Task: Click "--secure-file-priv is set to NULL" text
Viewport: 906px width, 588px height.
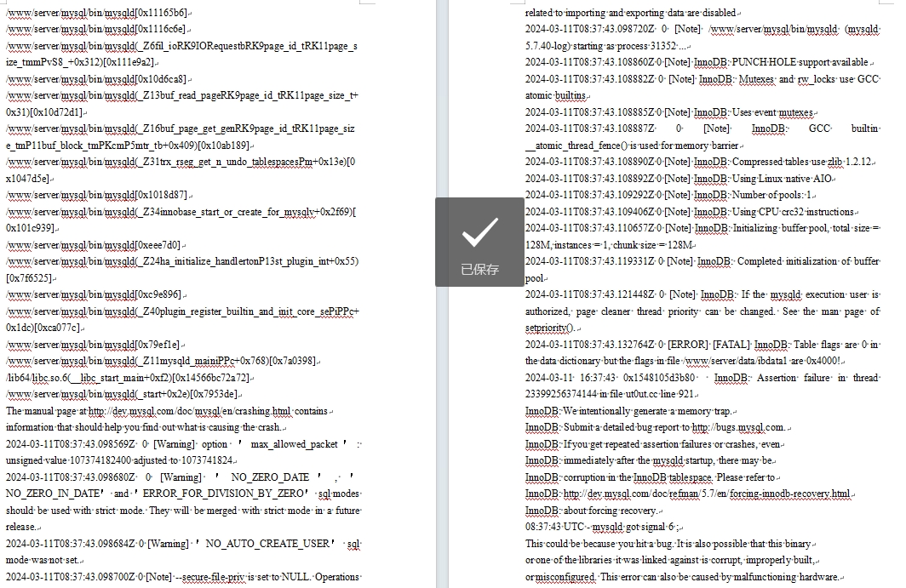Action: click(243, 577)
